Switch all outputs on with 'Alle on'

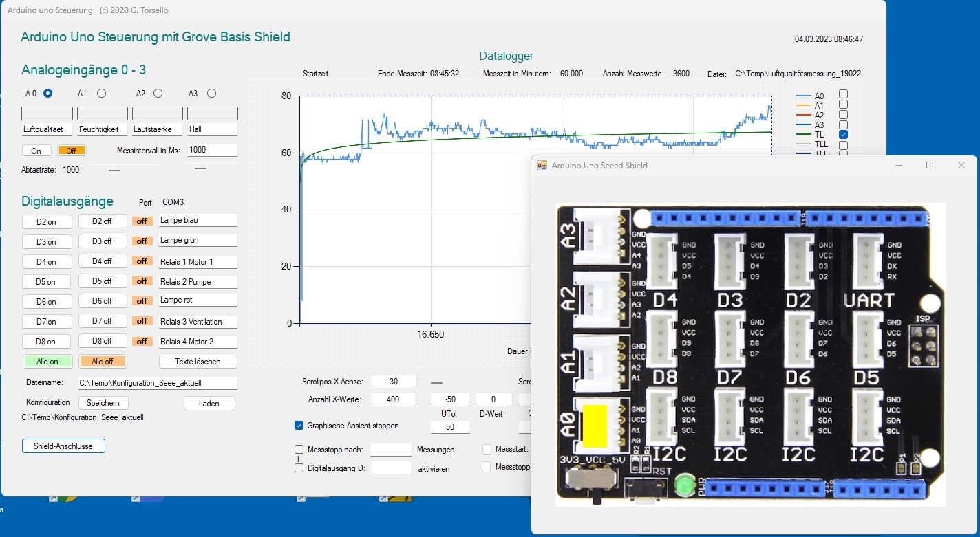pos(46,361)
